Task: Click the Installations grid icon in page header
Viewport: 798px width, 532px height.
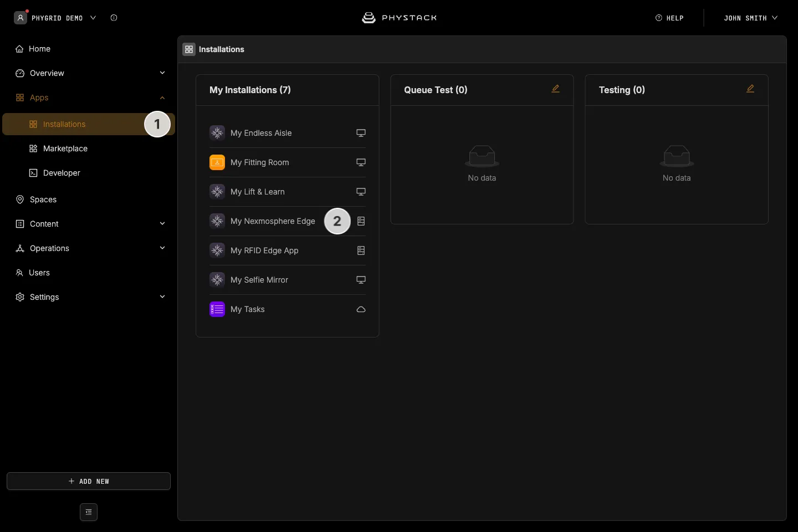Action: pos(189,49)
